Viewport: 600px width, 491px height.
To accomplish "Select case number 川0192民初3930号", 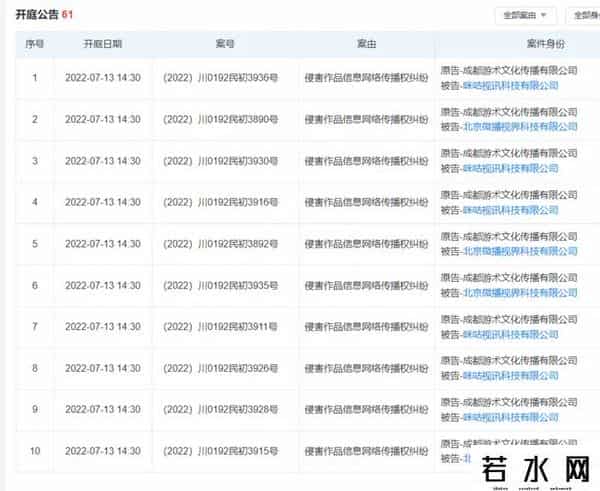I will [x=220, y=161].
